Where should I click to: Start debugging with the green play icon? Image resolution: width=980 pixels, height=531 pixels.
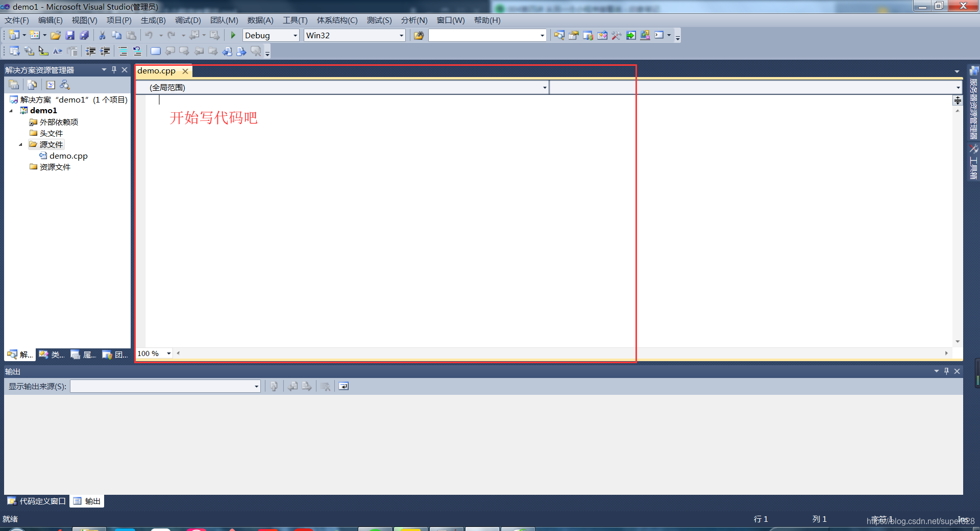[x=233, y=35]
